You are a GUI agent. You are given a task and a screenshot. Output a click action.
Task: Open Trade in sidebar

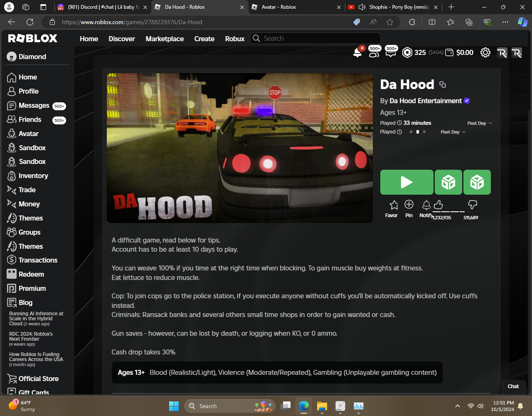[x=22, y=190]
